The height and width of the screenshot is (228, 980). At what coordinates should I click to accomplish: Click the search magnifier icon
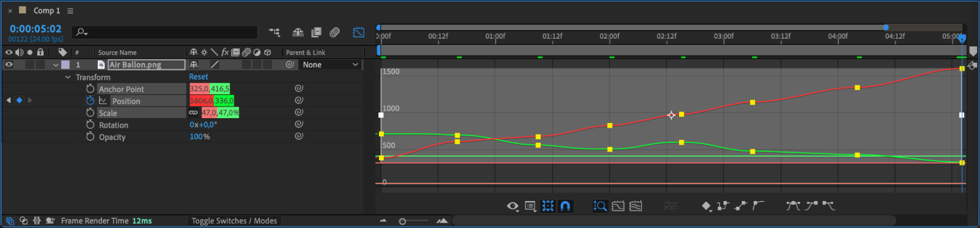pyautogui.click(x=81, y=32)
